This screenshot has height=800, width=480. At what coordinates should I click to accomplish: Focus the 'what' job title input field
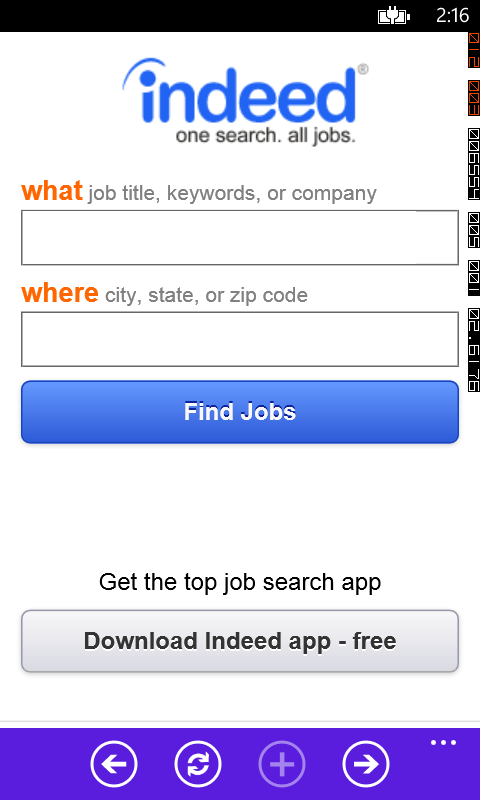point(240,238)
